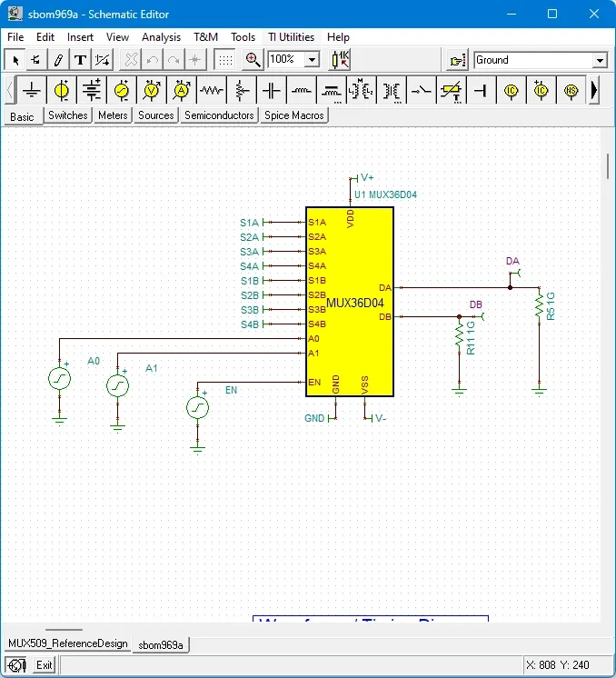The height and width of the screenshot is (678, 616).
Task: Open the T&M menu
Action: (205, 37)
